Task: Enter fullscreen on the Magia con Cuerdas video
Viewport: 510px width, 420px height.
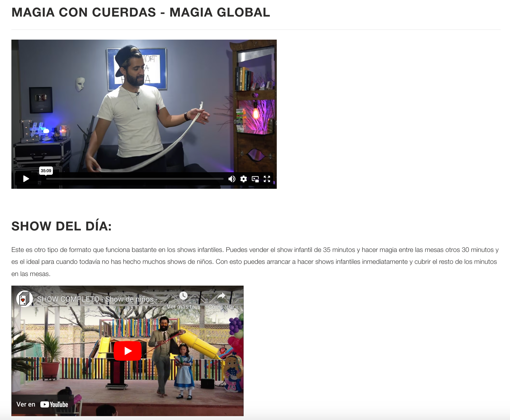Action: [x=267, y=179]
